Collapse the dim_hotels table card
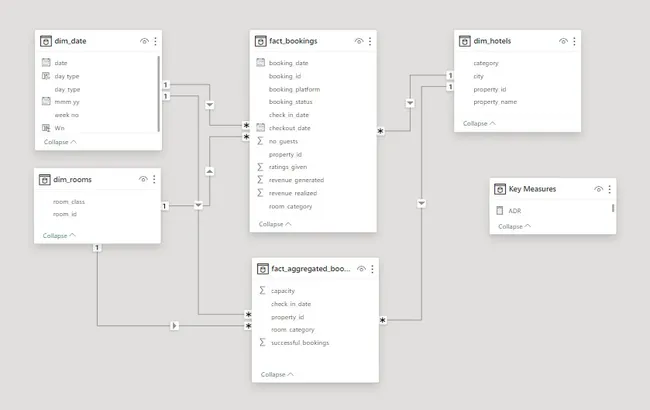 coord(479,123)
